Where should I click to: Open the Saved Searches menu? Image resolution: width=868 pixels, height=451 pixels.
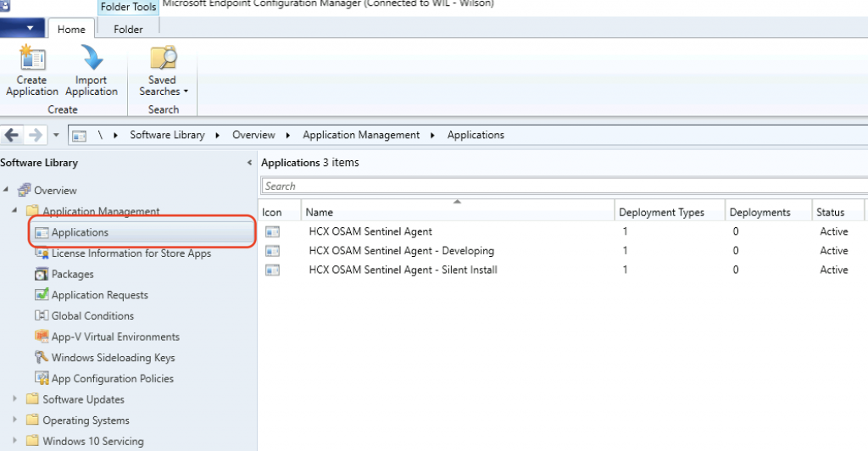163,70
